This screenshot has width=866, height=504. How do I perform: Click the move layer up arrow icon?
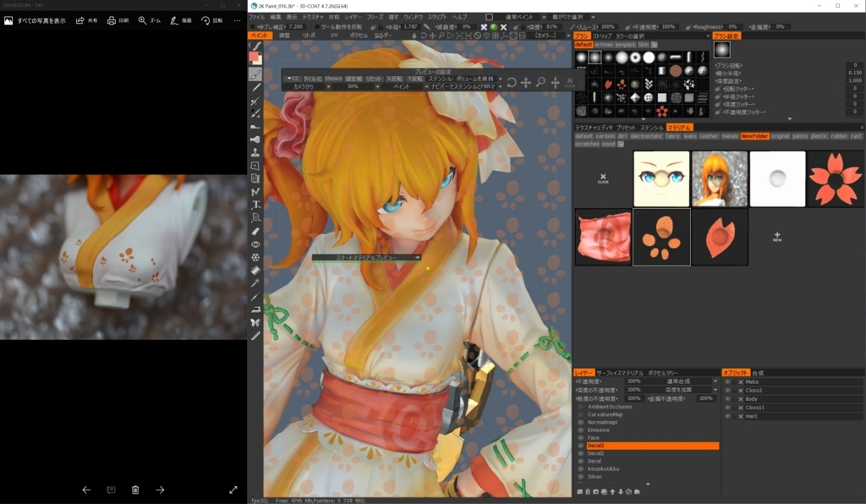click(612, 491)
